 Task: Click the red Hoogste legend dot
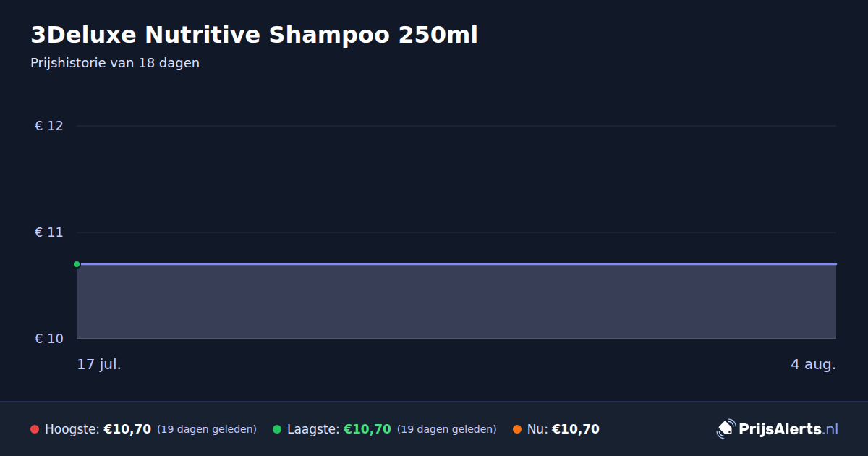pyautogui.click(x=35, y=429)
